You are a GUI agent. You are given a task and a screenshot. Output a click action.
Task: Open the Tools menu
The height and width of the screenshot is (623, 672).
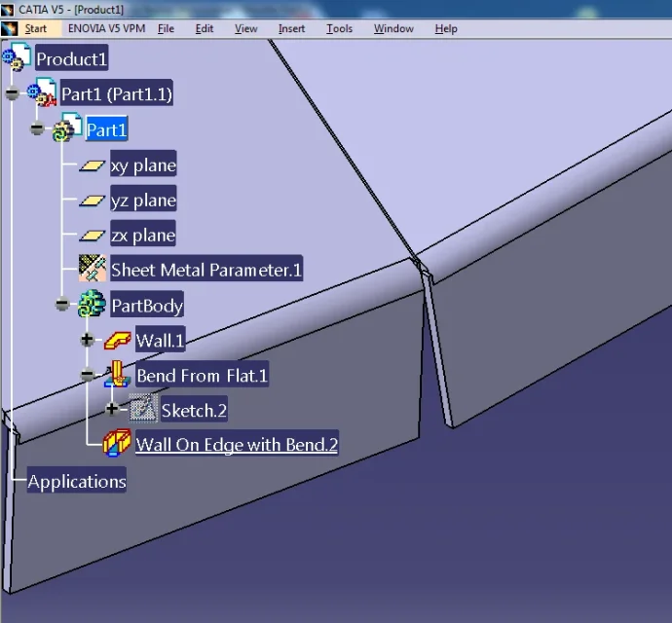click(x=340, y=28)
